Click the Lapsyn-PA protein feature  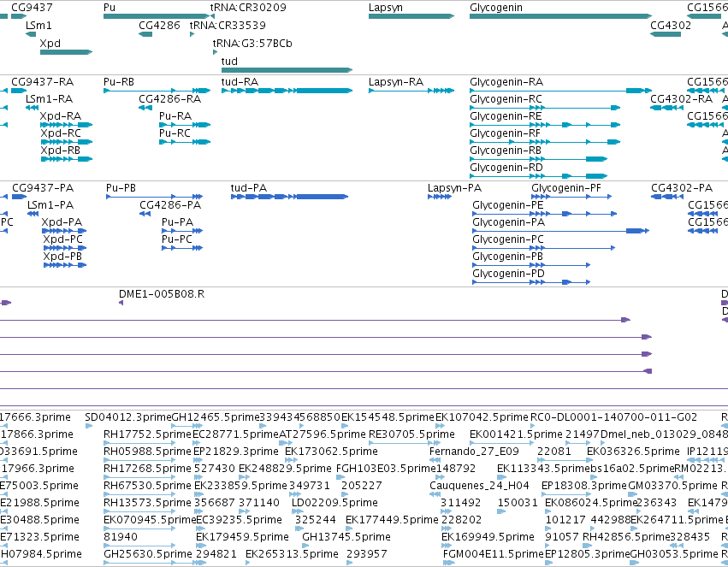click(x=439, y=197)
